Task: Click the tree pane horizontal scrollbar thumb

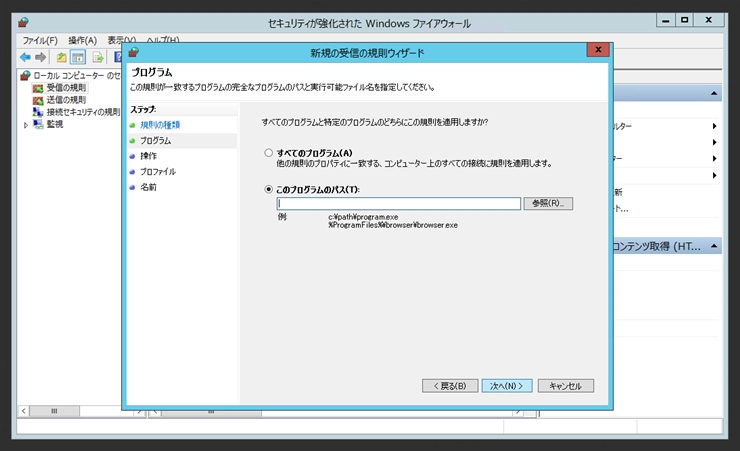Action: click(x=54, y=411)
